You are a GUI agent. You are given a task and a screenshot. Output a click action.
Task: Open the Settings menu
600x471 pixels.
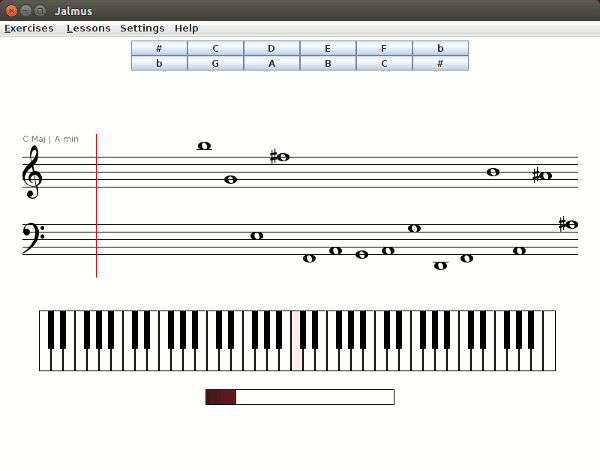pyautogui.click(x=142, y=28)
